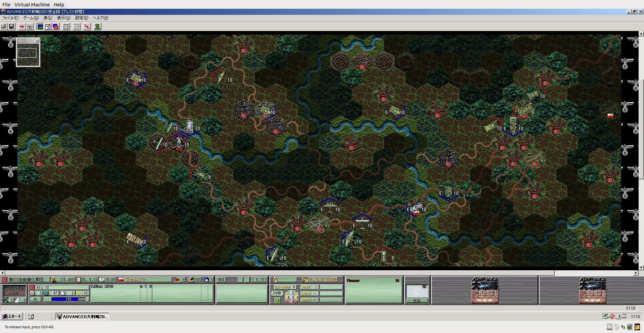The image size is (644, 333).
Task: Click the open file folder toolbar icon
Action: (4, 27)
